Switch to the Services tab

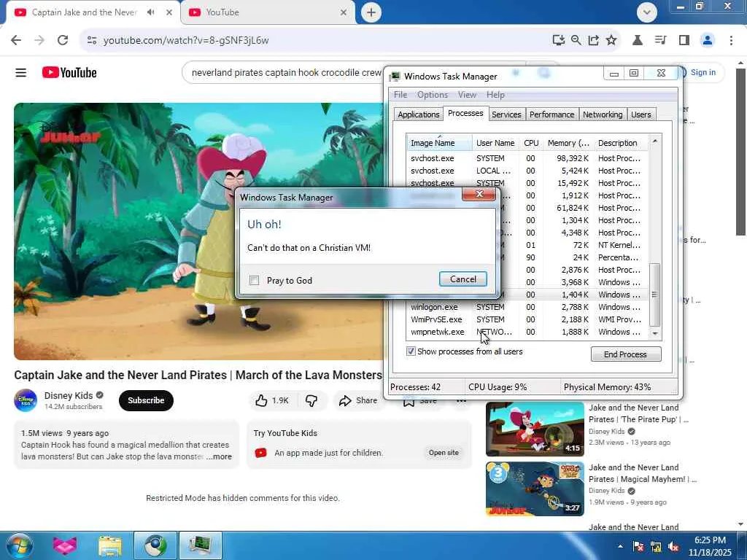click(x=506, y=114)
